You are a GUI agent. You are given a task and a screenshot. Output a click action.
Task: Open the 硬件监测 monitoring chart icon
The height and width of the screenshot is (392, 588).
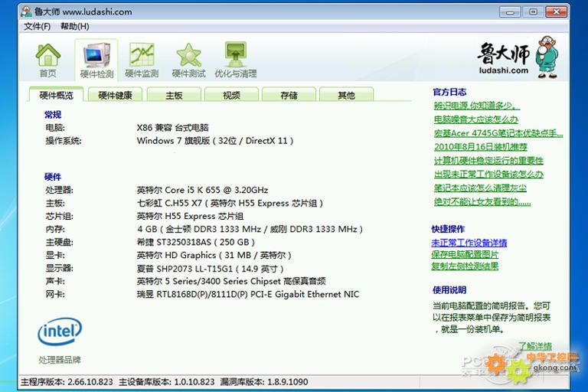[x=142, y=60]
